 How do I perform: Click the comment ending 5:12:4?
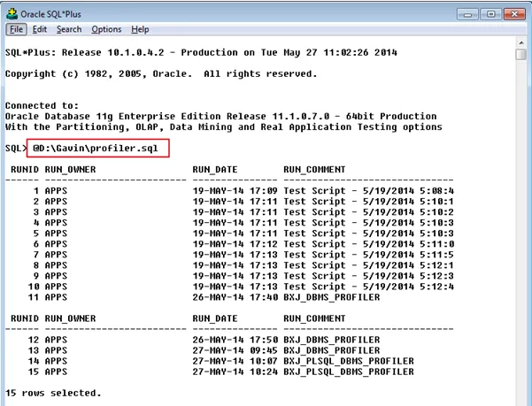pos(369,287)
